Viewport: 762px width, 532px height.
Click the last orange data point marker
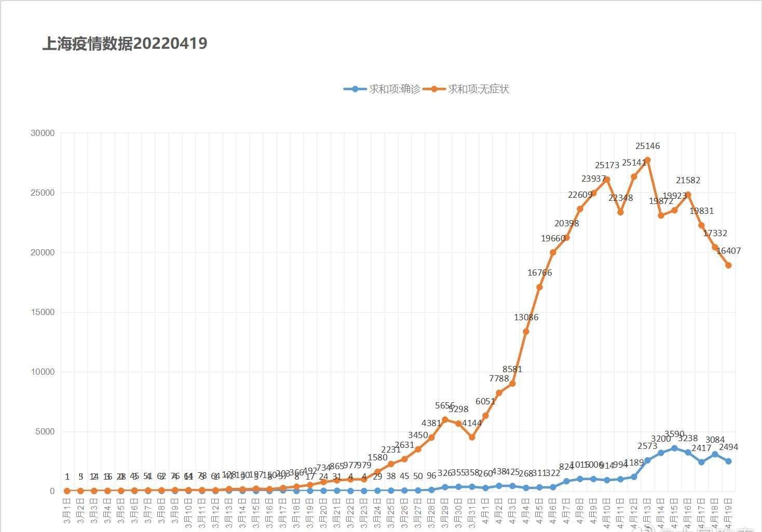(x=729, y=265)
